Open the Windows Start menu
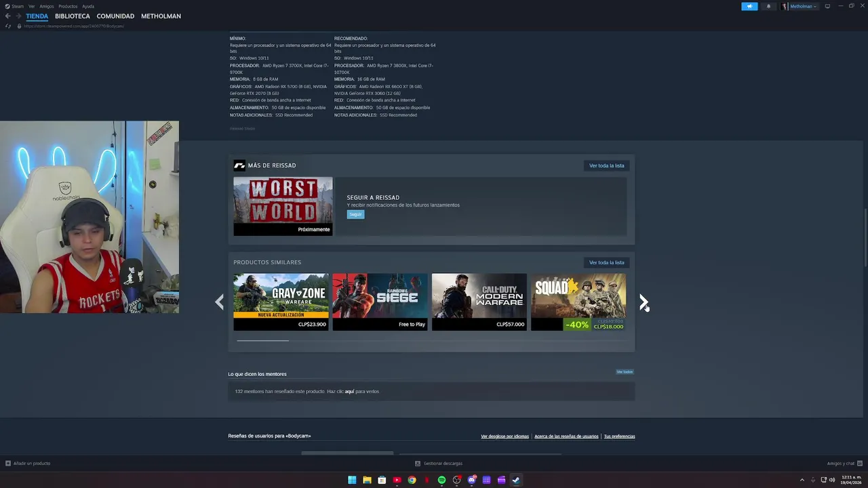This screenshot has width=868, height=488. [352, 480]
